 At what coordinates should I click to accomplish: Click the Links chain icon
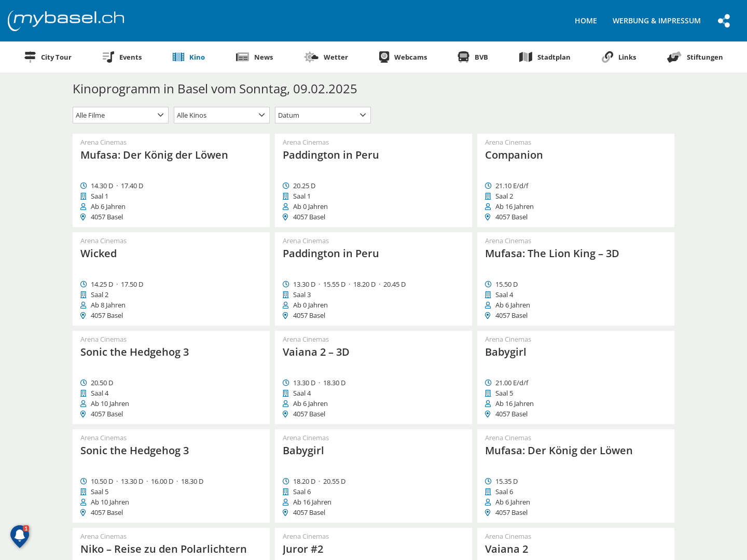607,57
